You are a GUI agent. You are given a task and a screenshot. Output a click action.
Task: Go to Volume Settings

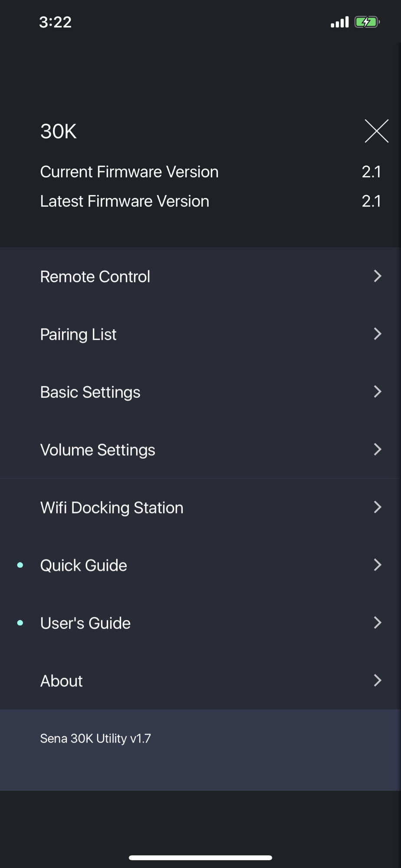coord(200,450)
